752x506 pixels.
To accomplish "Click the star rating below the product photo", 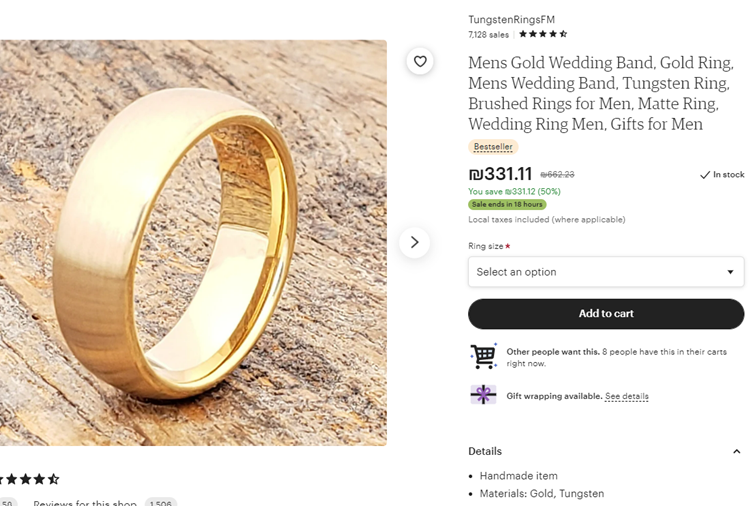I will 30,479.
